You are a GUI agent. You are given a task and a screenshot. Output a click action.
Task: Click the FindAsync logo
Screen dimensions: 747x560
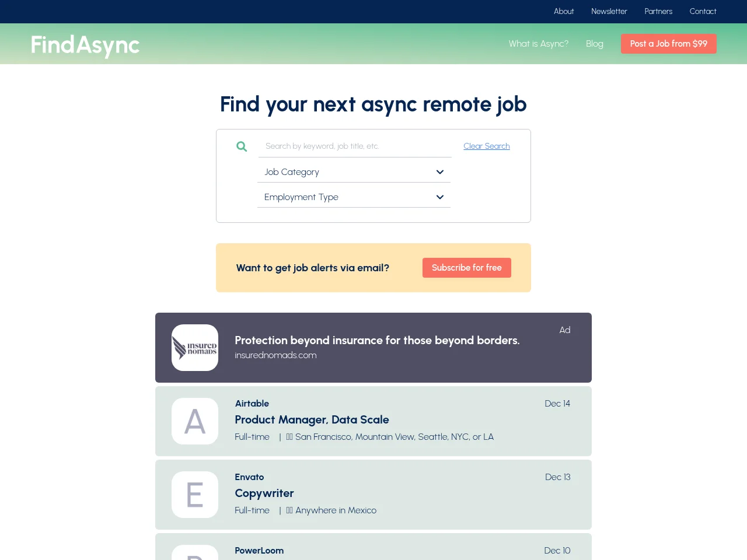[85, 45]
